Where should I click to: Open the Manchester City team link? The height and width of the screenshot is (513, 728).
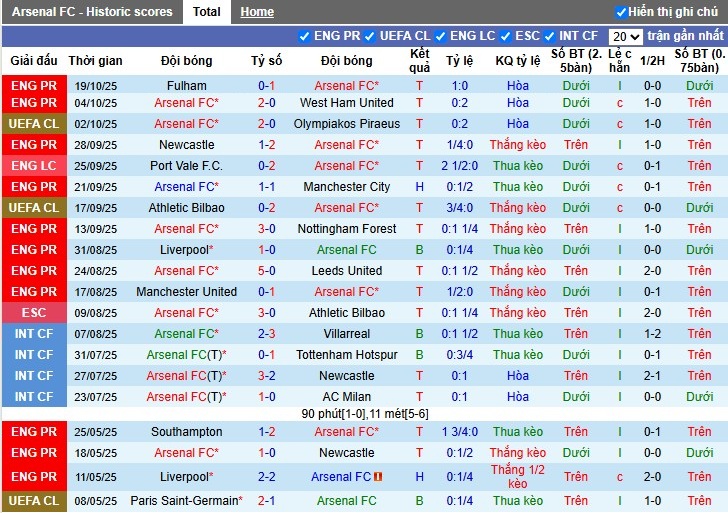point(346,187)
